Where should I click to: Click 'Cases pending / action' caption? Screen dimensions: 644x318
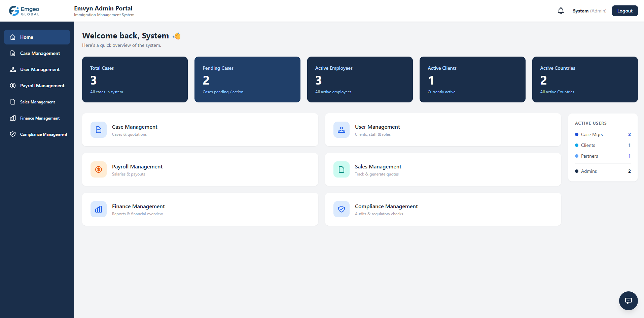pyautogui.click(x=223, y=92)
